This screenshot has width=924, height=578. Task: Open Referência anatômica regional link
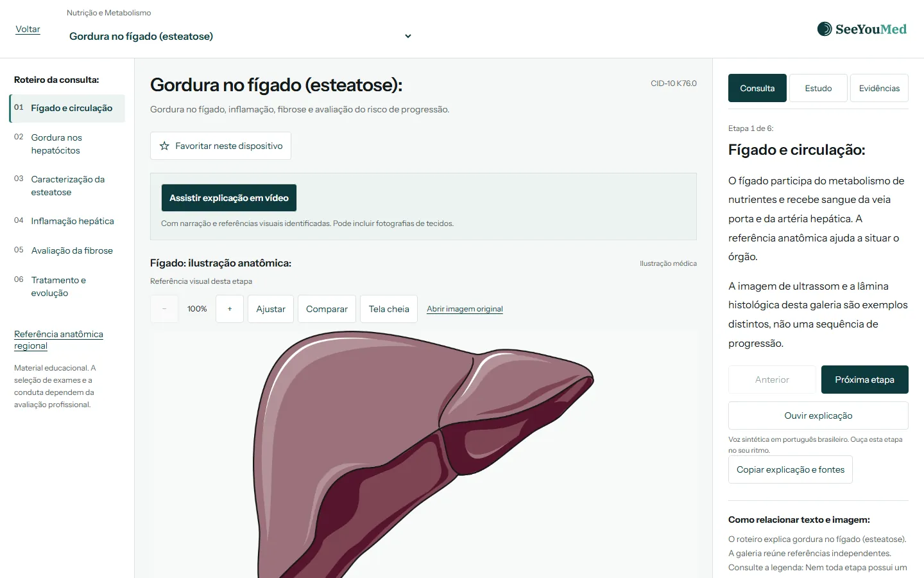(58, 340)
